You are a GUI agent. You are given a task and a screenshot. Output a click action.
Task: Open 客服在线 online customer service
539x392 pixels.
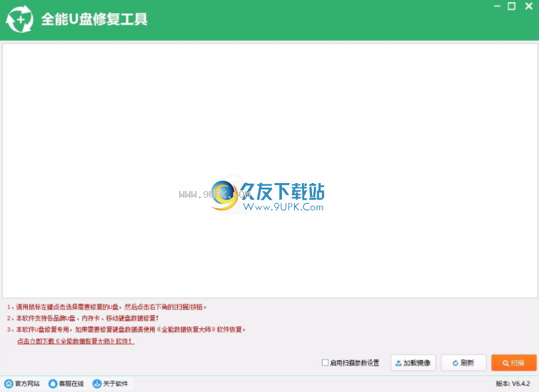66,383
